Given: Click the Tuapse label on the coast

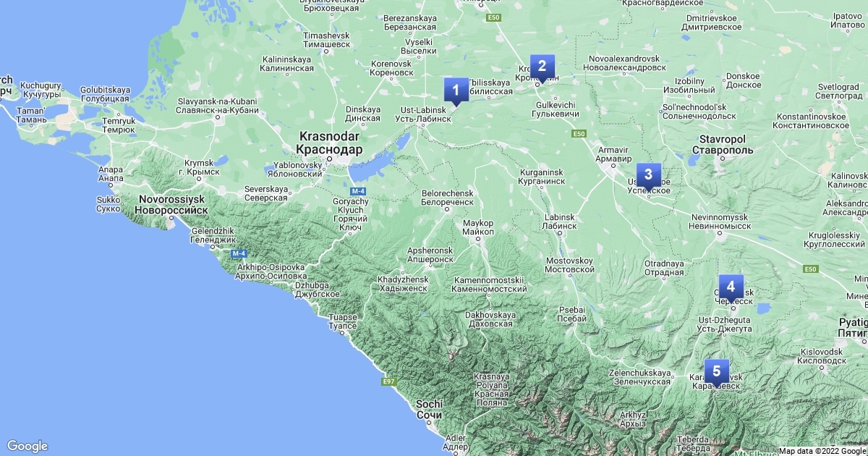Looking at the screenshot, I should 342,321.
